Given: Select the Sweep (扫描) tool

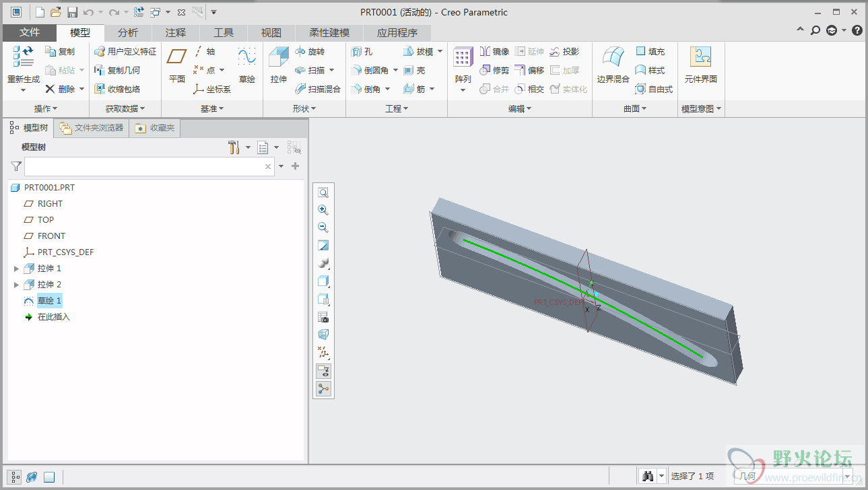Looking at the screenshot, I should [310, 70].
